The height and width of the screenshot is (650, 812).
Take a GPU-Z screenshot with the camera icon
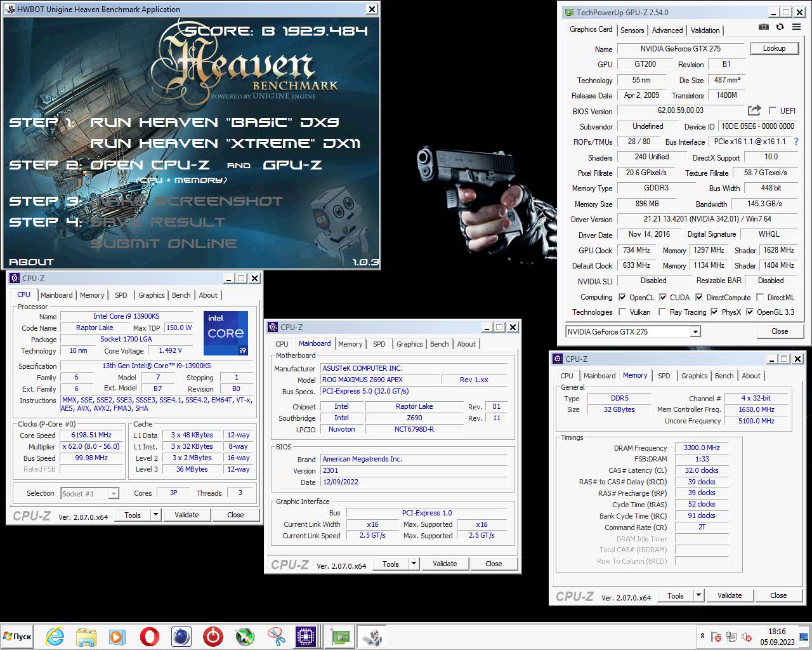764,27
